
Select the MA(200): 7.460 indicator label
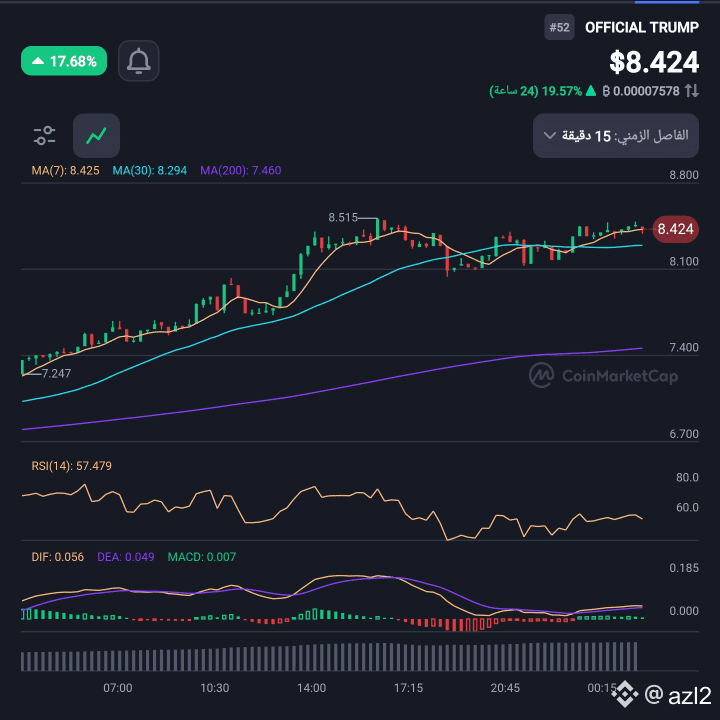coord(241,170)
